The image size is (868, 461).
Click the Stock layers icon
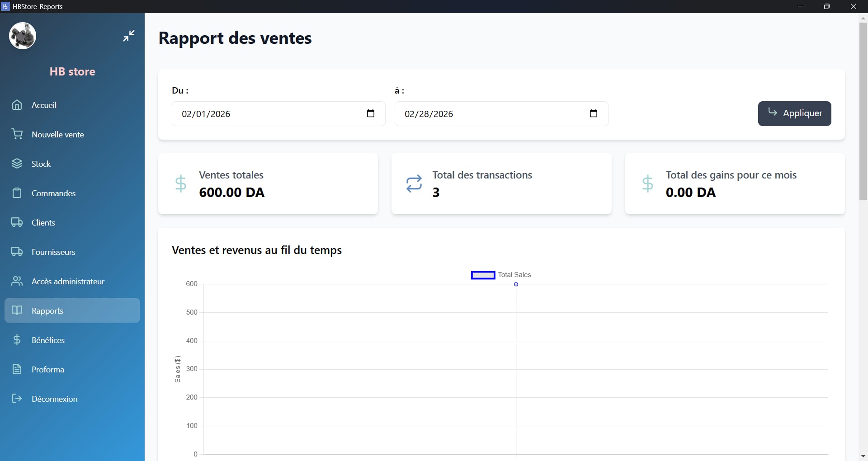17,164
